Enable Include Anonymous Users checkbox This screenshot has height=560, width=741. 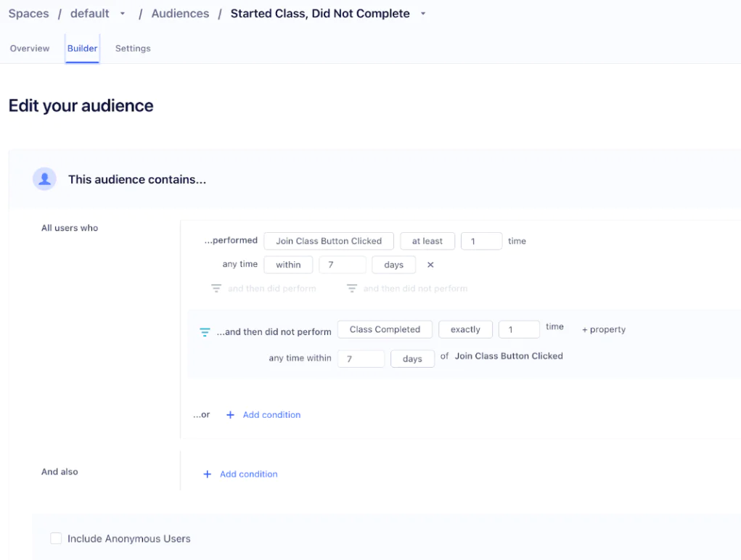[x=56, y=538]
